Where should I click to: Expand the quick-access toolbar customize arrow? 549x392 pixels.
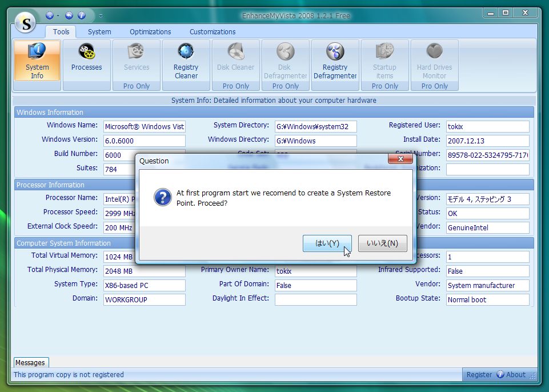101,16
